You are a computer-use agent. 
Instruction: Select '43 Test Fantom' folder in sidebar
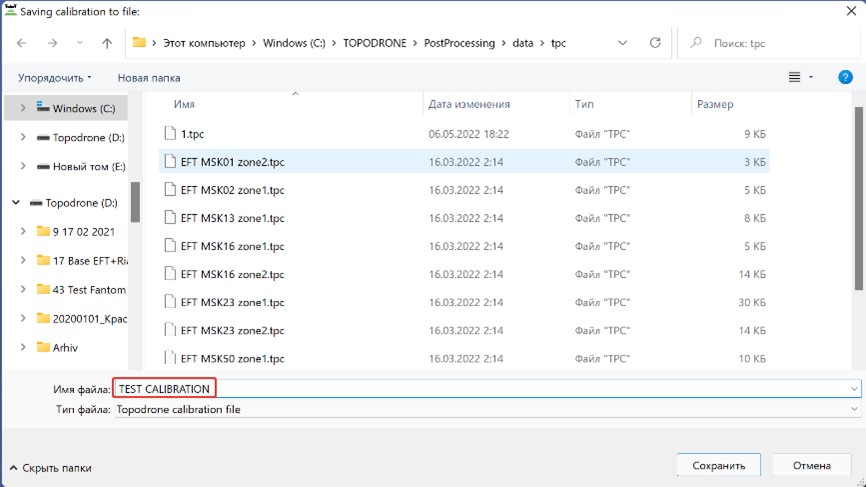81,289
